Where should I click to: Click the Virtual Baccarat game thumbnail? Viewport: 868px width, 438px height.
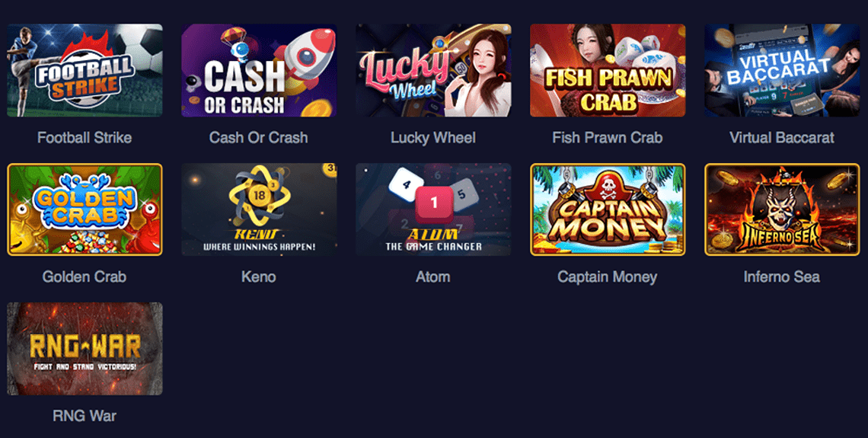pos(782,70)
